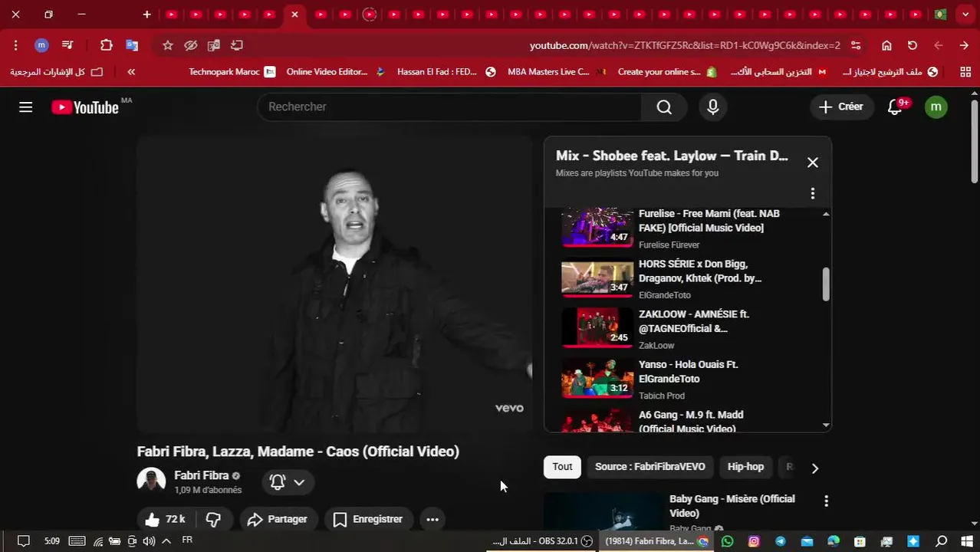Reload the page
980x552 pixels.
[912, 45]
